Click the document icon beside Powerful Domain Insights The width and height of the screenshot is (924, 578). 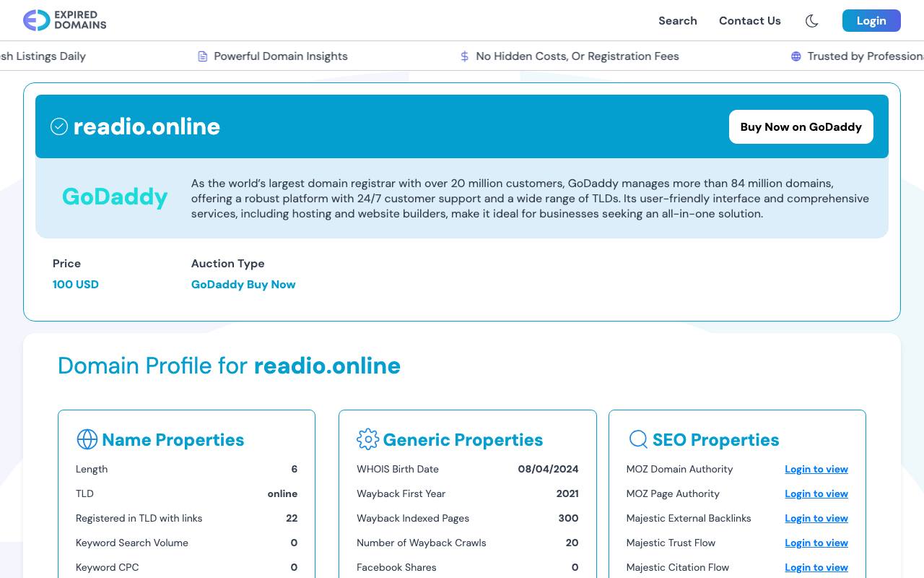(x=203, y=56)
